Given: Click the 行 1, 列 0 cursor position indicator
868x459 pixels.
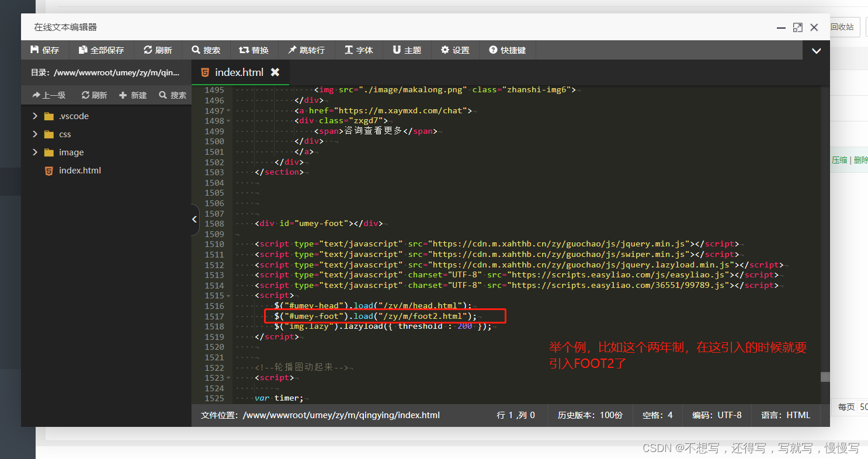Looking at the screenshot, I should [516, 415].
